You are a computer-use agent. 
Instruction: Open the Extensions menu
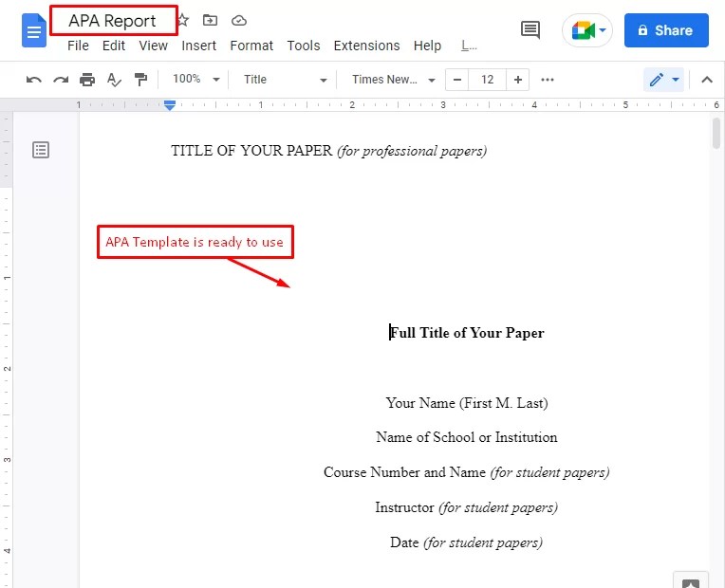point(366,46)
